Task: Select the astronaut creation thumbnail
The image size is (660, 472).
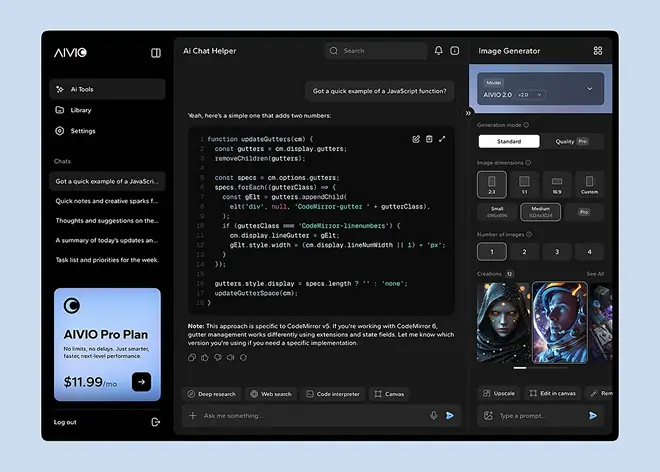Action: [562, 320]
